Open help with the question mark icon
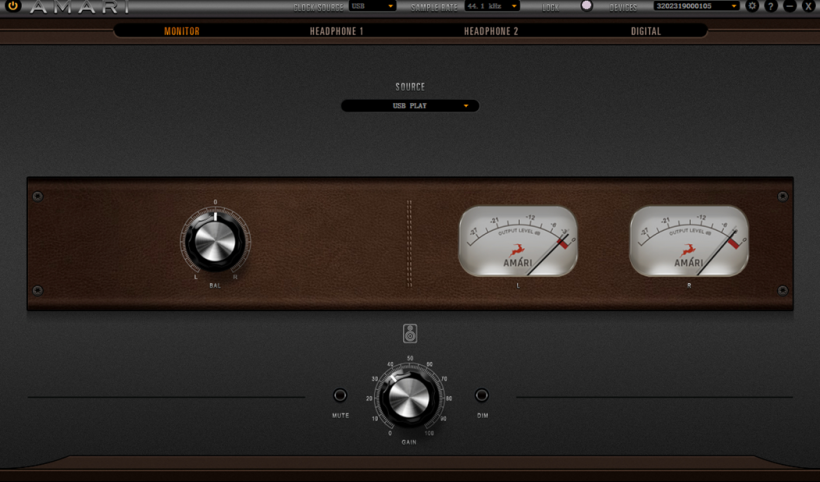The height and width of the screenshot is (482, 820). coord(771,6)
